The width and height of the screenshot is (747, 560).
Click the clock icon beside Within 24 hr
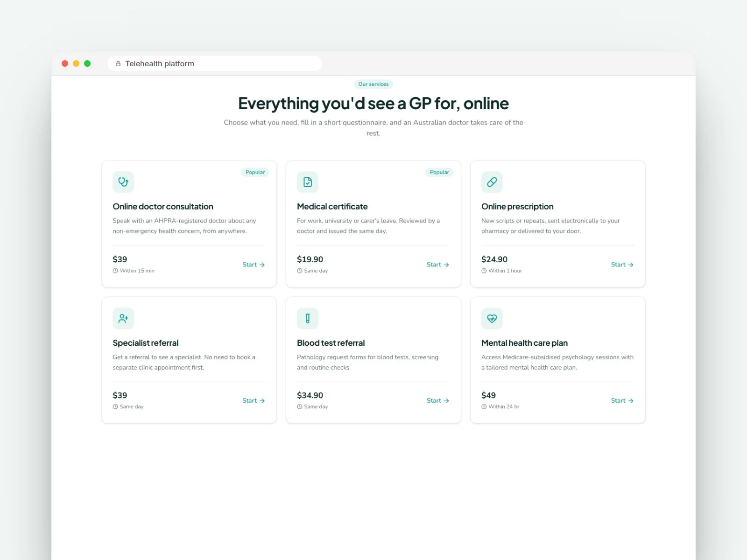click(x=484, y=407)
